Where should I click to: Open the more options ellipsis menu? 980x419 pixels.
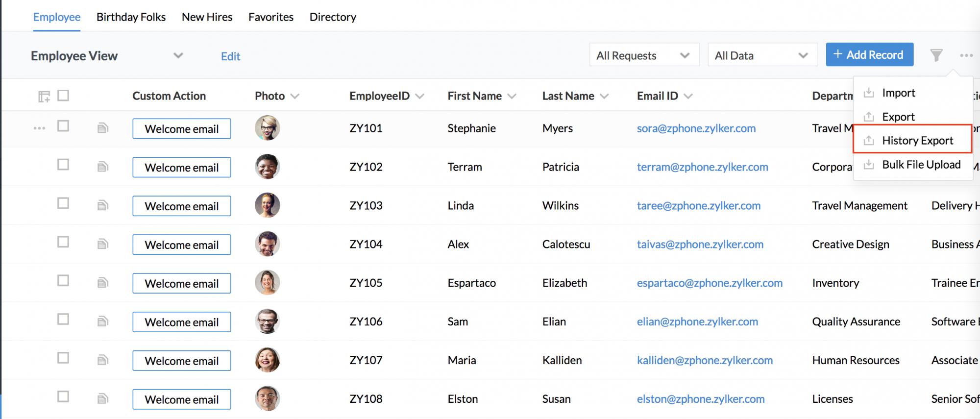tap(966, 55)
